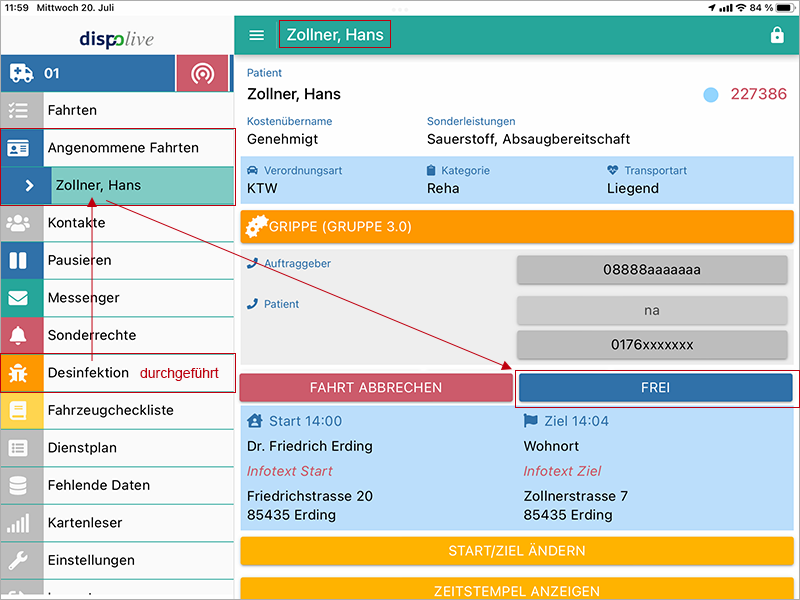Open Fahrten menu entry

117,110
